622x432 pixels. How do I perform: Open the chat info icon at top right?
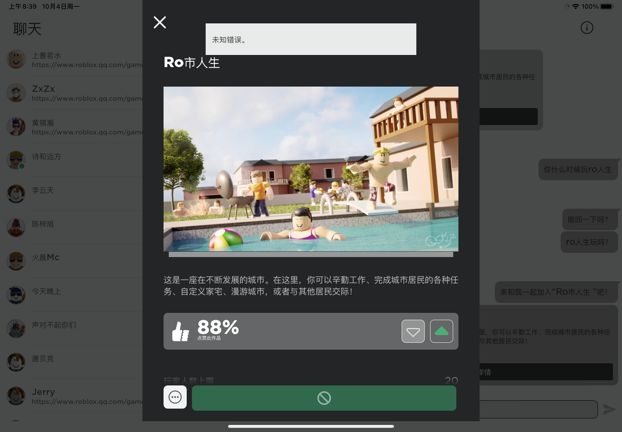[587, 28]
